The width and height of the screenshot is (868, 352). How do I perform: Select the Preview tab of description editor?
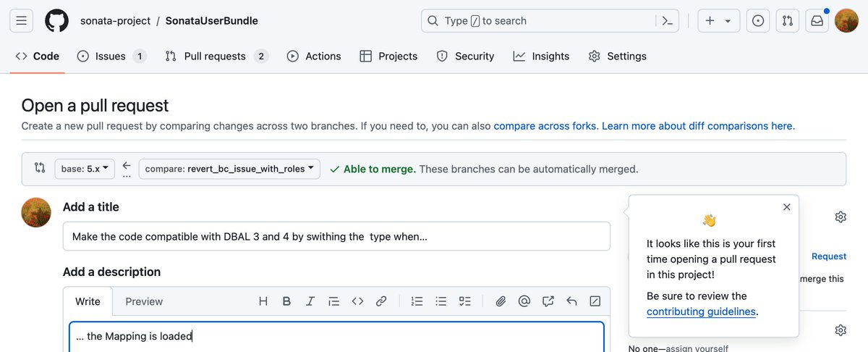(x=144, y=301)
